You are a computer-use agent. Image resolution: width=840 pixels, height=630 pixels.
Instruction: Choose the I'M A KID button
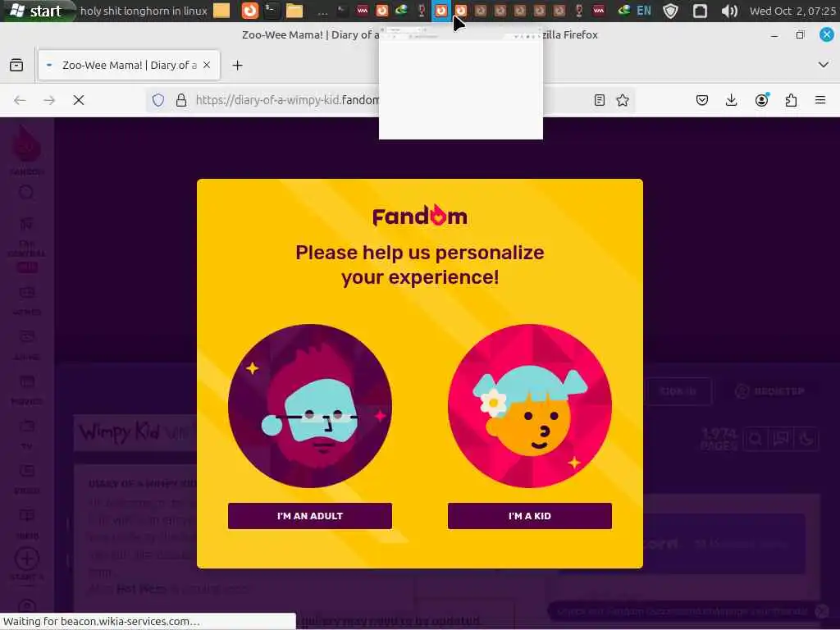pos(529,516)
